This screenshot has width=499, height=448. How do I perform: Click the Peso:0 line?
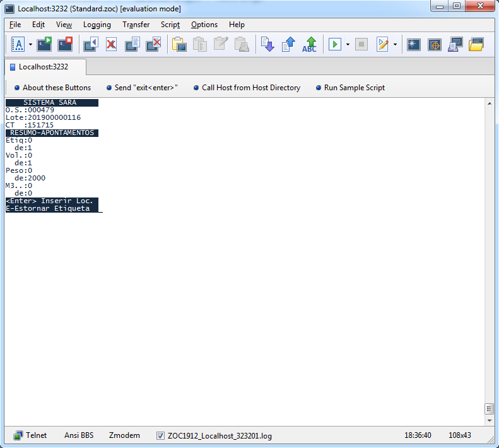[19, 170]
